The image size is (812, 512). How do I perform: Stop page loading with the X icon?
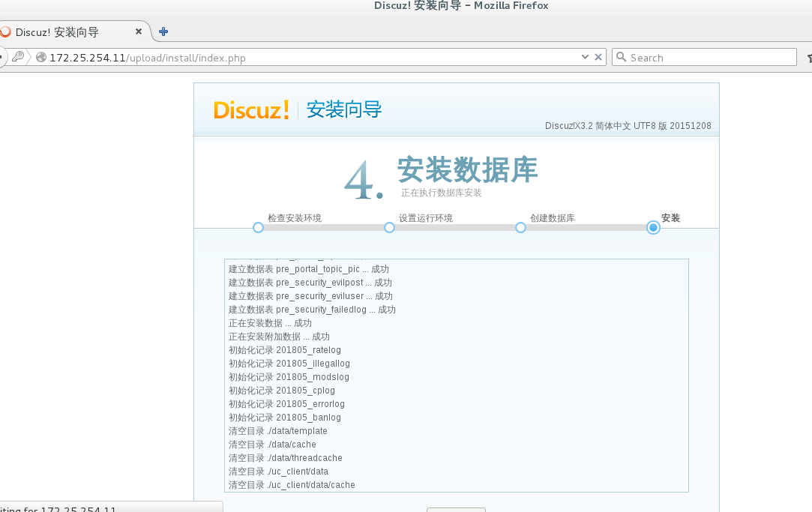[x=598, y=57]
